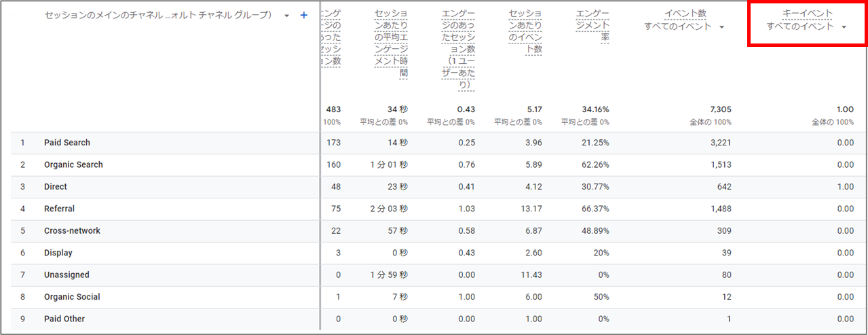Click the Referral channel row
This screenshot has width=868, height=335.
tap(59, 209)
